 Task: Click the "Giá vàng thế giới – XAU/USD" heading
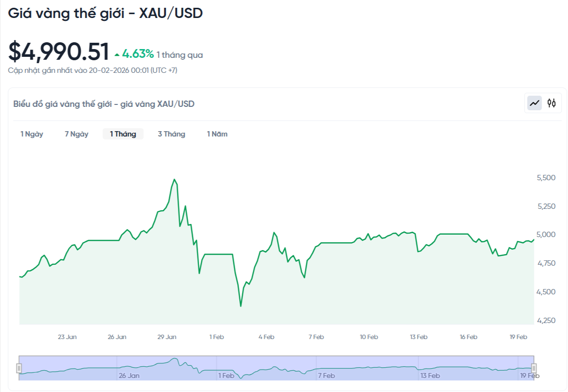pos(106,13)
